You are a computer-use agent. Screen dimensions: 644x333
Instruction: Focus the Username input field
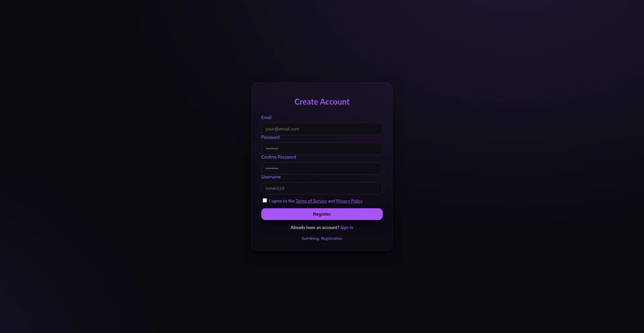pos(322,188)
